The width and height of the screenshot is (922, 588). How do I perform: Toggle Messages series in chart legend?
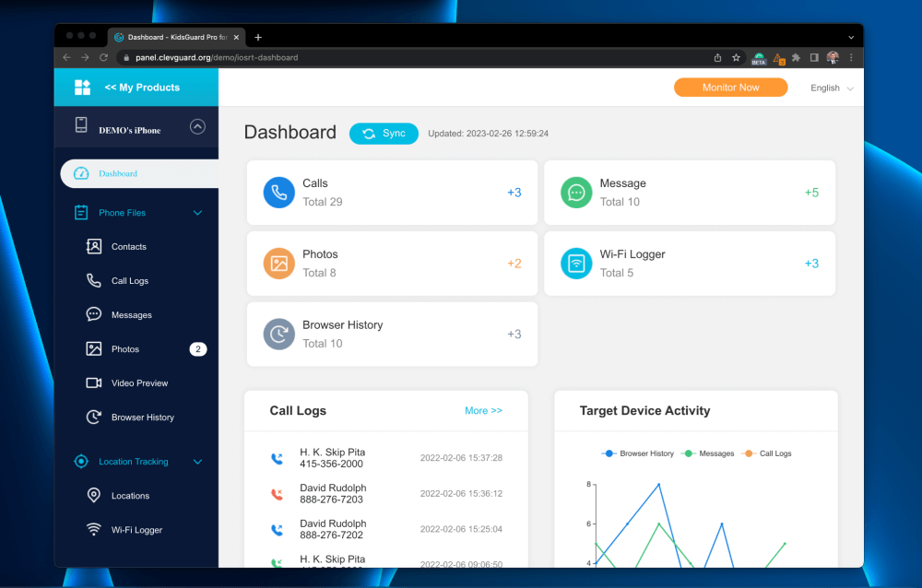pos(707,453)
